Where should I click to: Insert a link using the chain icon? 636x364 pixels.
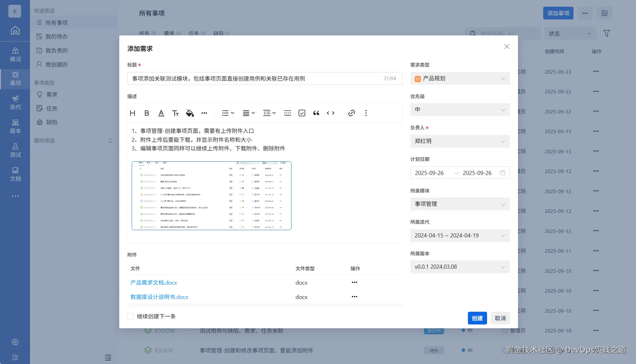351,113
